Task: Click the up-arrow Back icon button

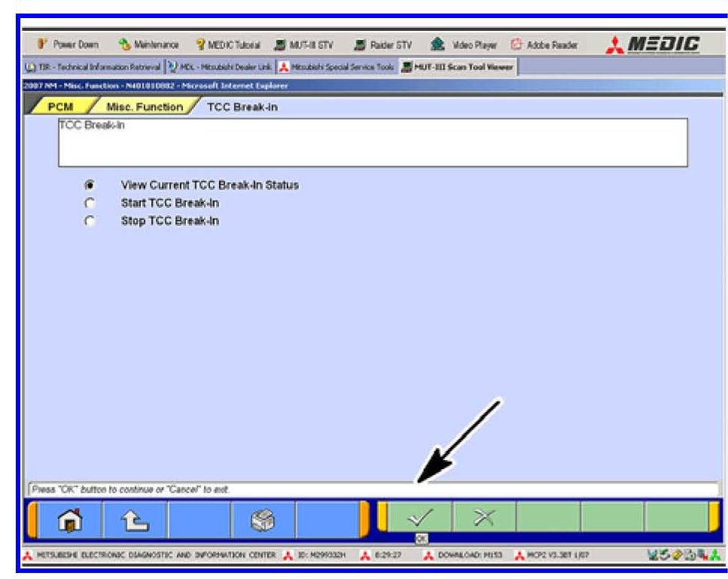Action: [134, 519]
